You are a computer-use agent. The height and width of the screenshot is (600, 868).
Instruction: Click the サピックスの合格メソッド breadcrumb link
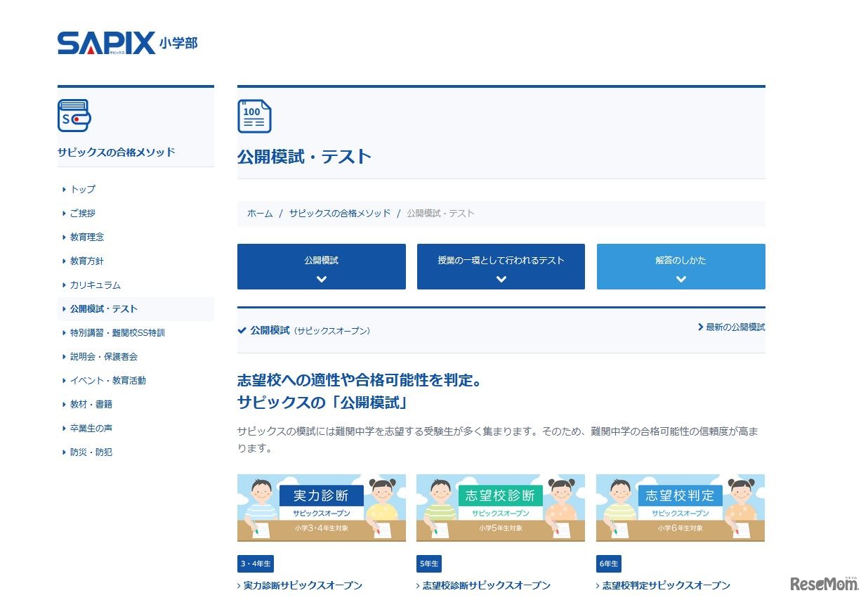tap(340, 213)
